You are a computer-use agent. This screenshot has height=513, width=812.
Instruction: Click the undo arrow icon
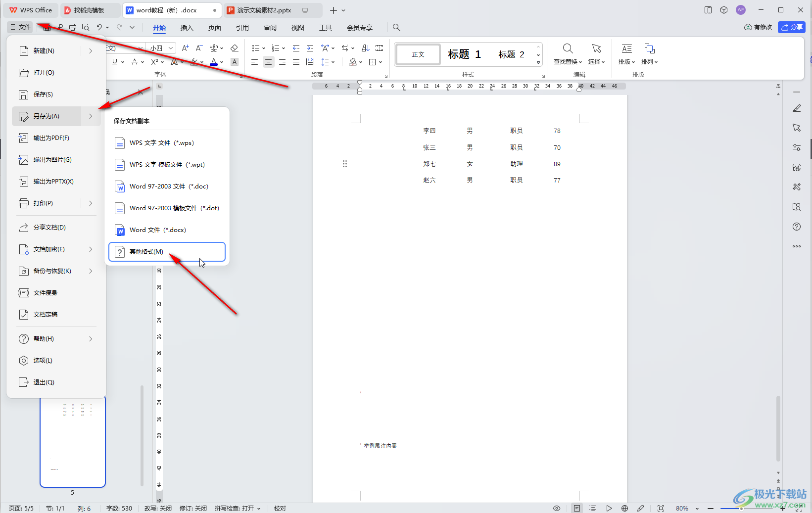pos(99,28)
